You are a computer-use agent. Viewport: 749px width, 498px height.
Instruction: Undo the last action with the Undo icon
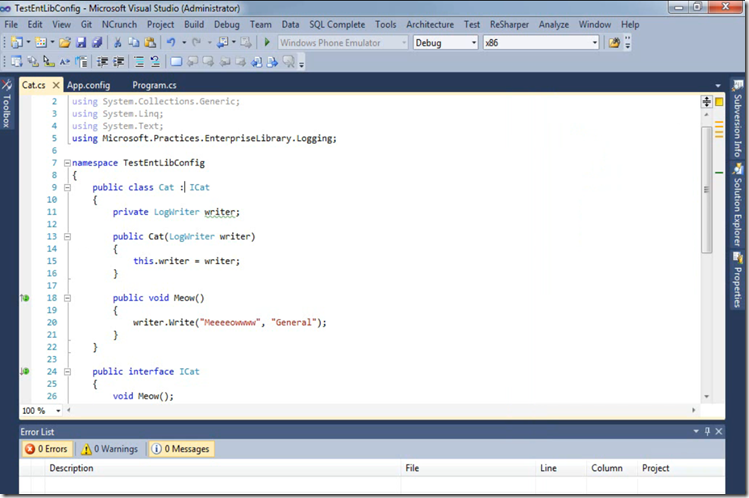point(171,43)
